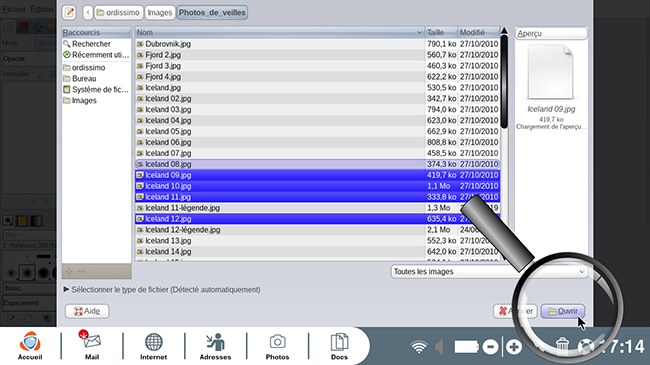The image size is (650, 365).
Task: Select the file Iceland 09.jpg
Action: coord(318,175)
